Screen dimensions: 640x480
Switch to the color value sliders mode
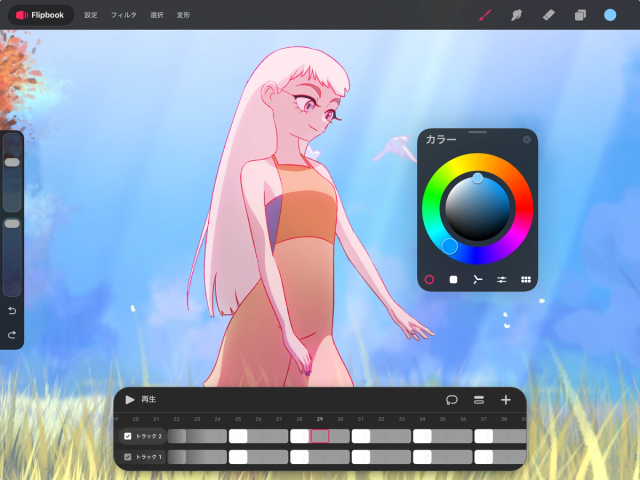click(502, 280)
